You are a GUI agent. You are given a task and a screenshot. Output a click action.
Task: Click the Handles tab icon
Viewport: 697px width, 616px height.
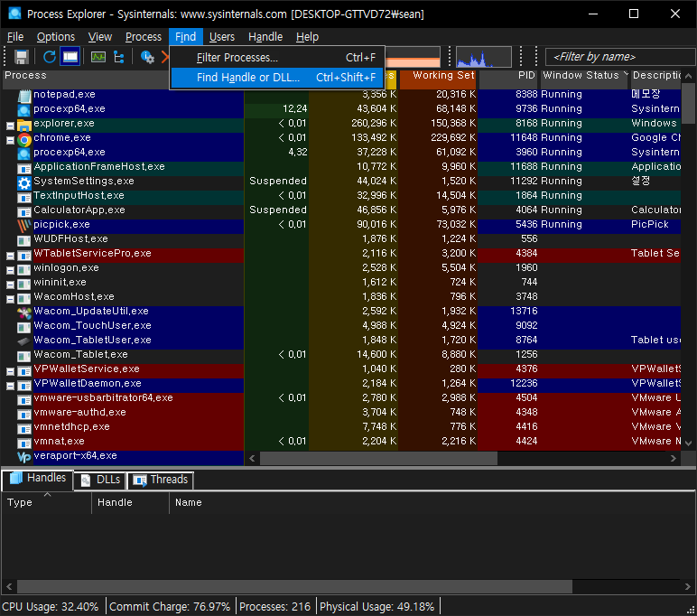[x=16, y=478]
